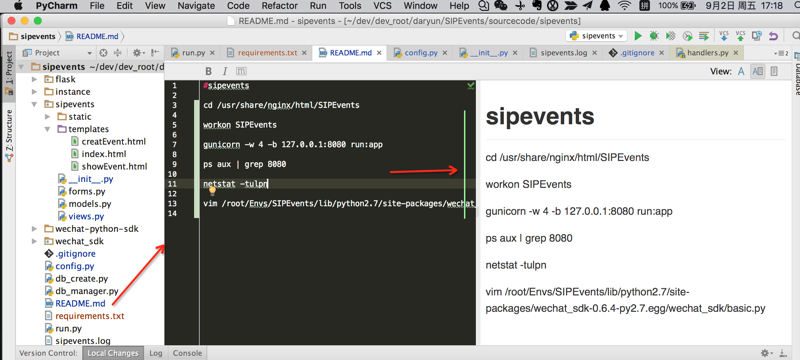Expand the instance folder
The image size is (800, 360).
pos(34,92)
